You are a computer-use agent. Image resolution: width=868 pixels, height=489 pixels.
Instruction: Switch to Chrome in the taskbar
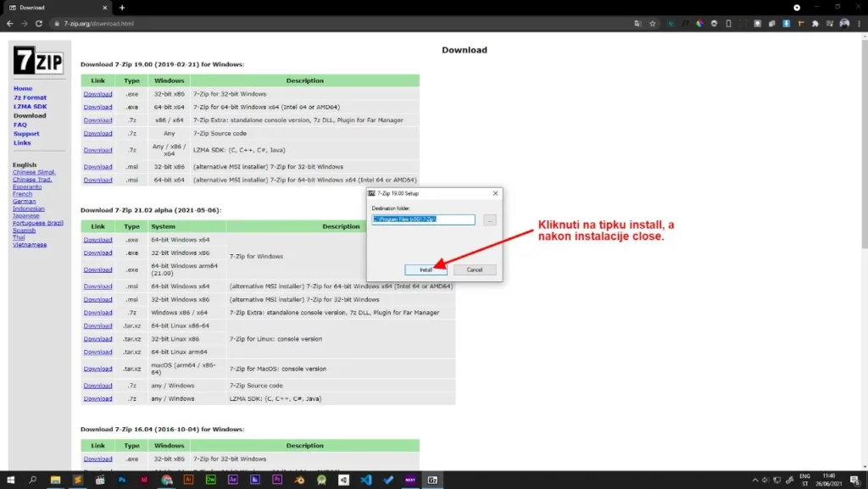pos(167,481)
